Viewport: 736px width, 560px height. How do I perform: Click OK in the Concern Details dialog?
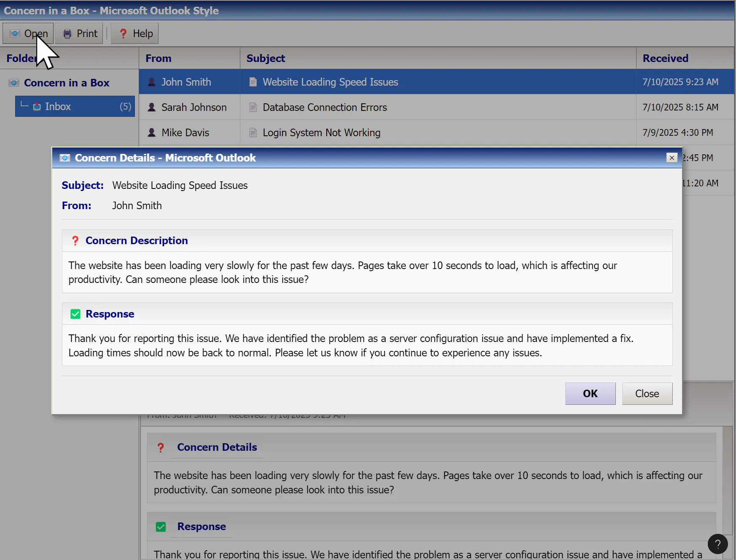tap(590, 393)
